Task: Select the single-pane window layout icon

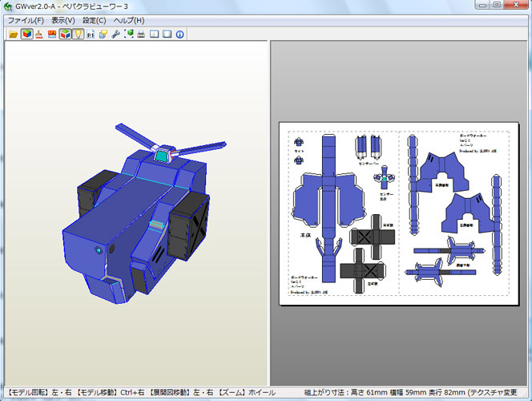Action: (x=167, y=34)
